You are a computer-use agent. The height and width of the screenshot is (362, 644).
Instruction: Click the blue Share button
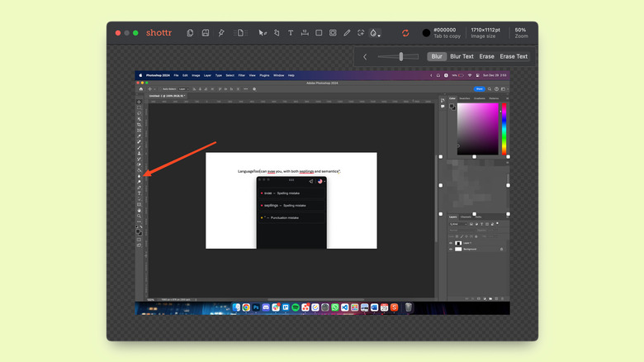479,88
